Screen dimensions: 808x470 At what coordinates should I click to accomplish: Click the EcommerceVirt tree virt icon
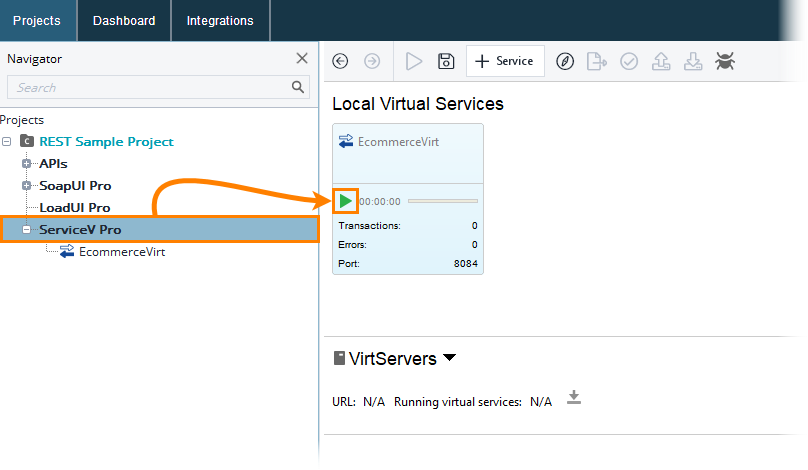point(67,251)
